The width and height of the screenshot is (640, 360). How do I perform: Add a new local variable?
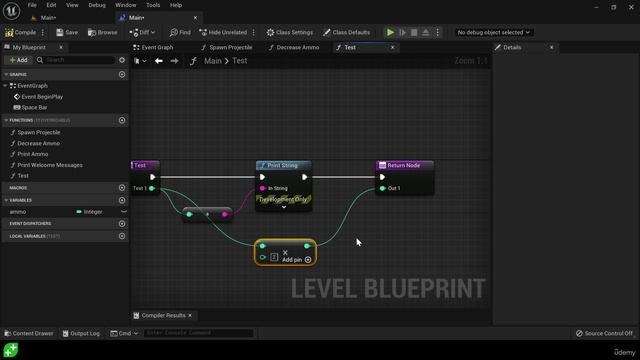coord(122,236)
